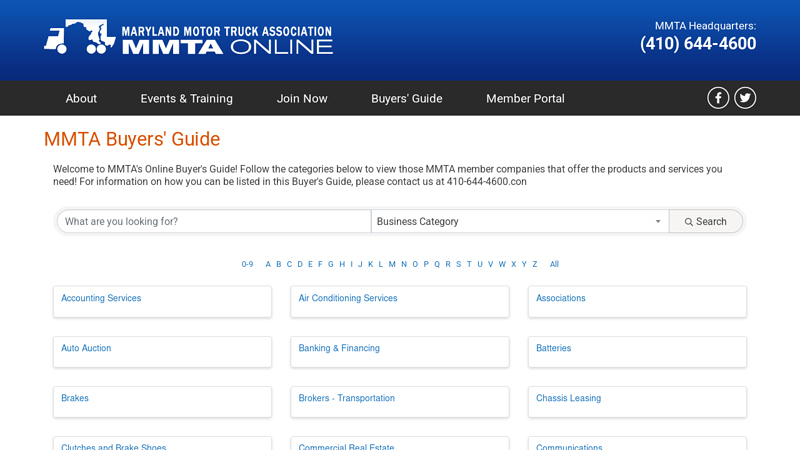The image size is (800, 450).
Task: Filter listings by letter C
Action: [x=289, y=264]
